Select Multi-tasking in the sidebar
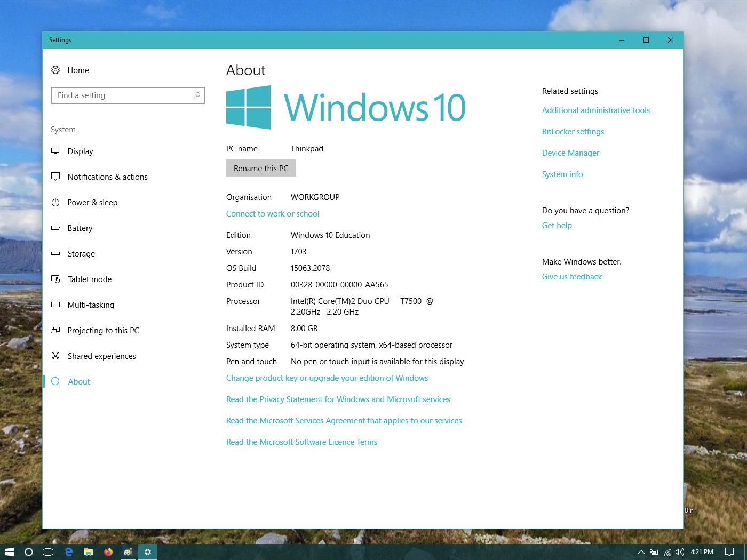The width and height of the screenshot is (747, 560). coord(91,305)
